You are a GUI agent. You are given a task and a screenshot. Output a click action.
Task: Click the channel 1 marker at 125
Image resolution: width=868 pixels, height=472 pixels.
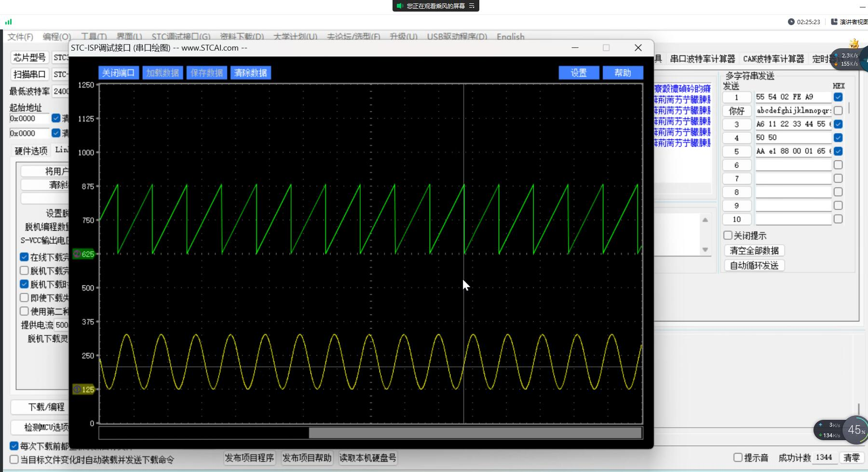(x=84, y=389)
